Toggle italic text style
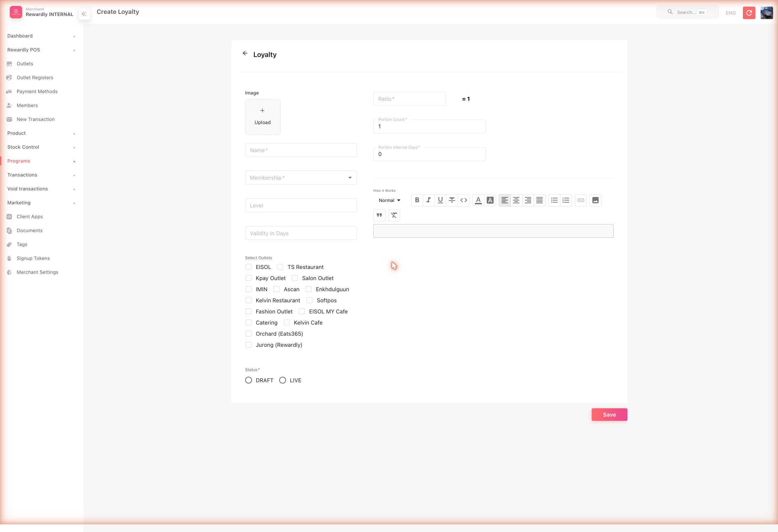The height and width of the screenshot is (532, 778). 429,200
